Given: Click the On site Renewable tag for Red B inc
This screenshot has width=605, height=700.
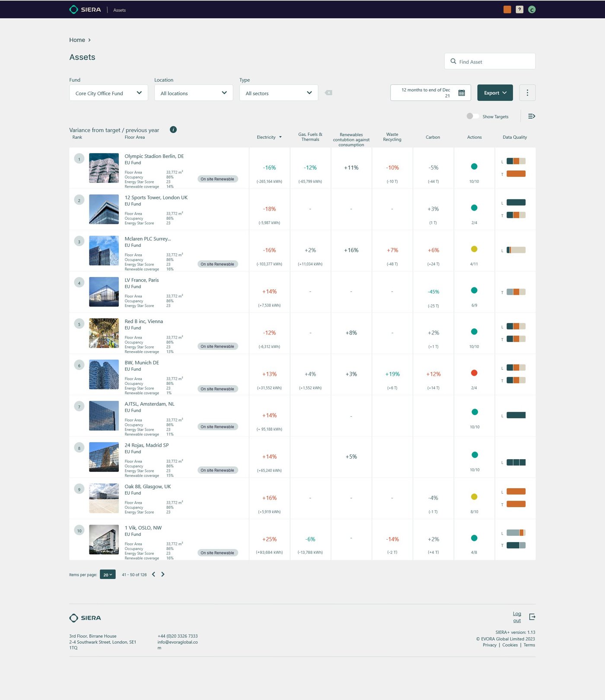Looking at the screenshot, I should (x=217, y=346).
